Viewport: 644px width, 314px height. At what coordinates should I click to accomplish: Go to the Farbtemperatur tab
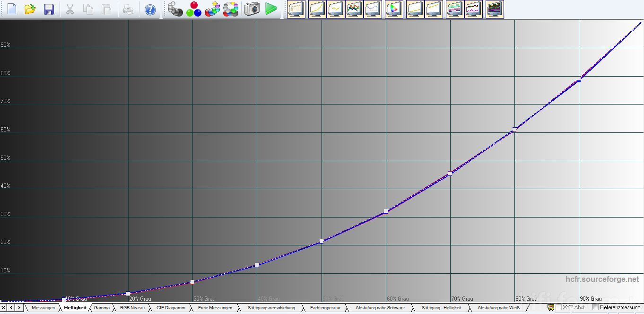coord(325,308)
